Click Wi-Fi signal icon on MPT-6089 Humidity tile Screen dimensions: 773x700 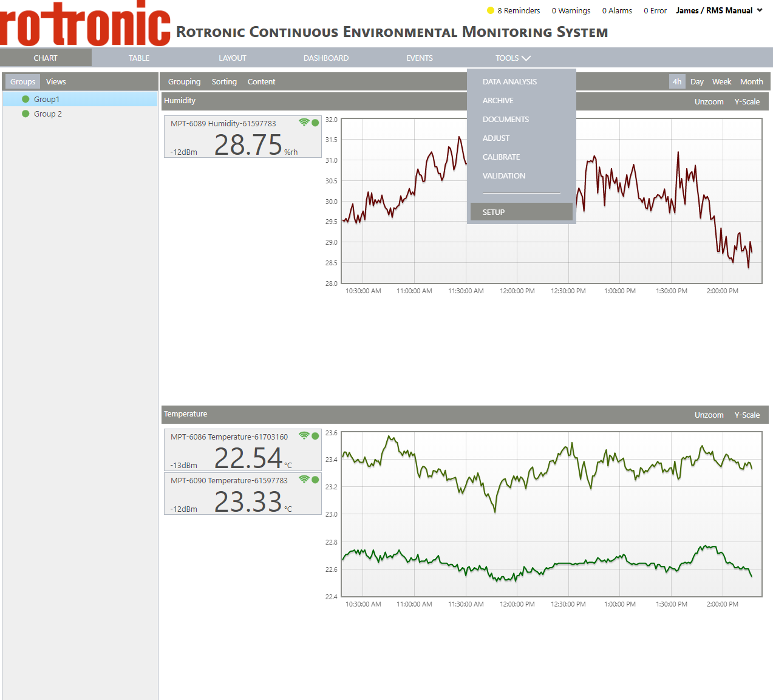304,122
